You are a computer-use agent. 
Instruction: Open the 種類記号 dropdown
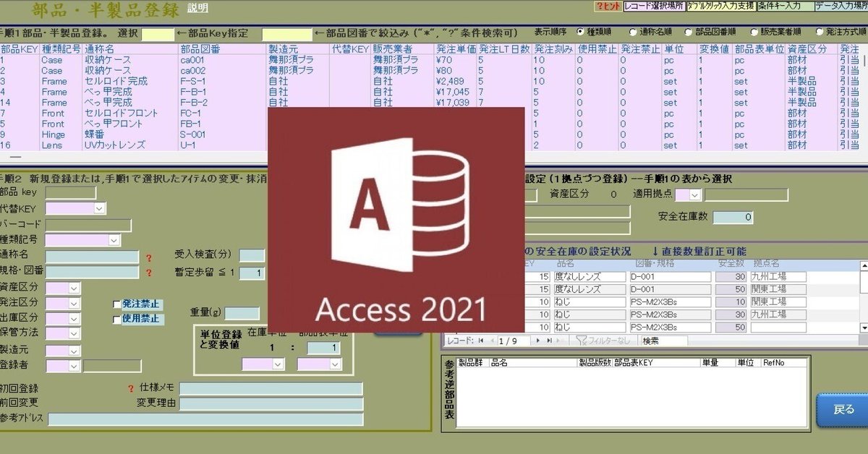click(x=114, y=240)
